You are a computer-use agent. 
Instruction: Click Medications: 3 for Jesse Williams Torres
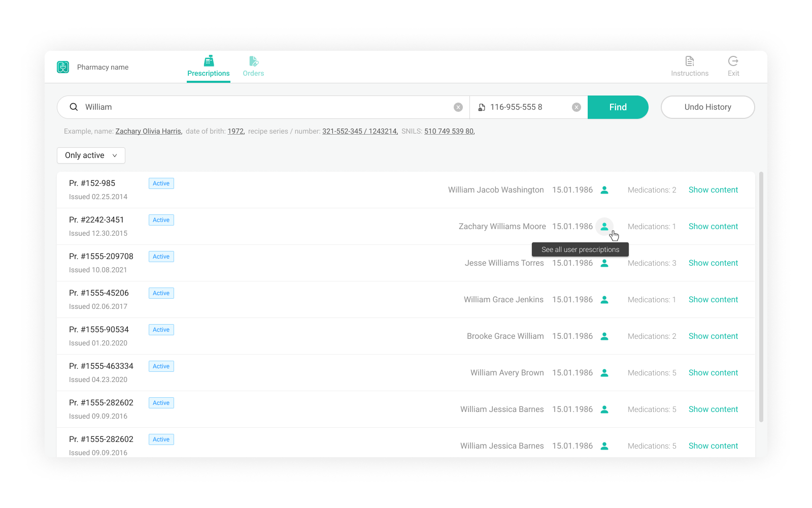pyautogui.click(x=652, y=263)
